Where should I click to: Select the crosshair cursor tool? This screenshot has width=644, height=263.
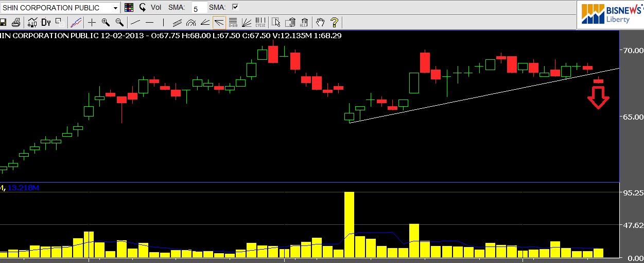coord(92,22)
